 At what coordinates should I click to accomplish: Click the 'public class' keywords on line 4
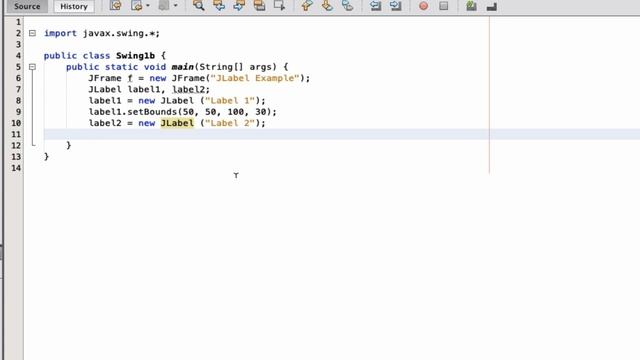77,56
